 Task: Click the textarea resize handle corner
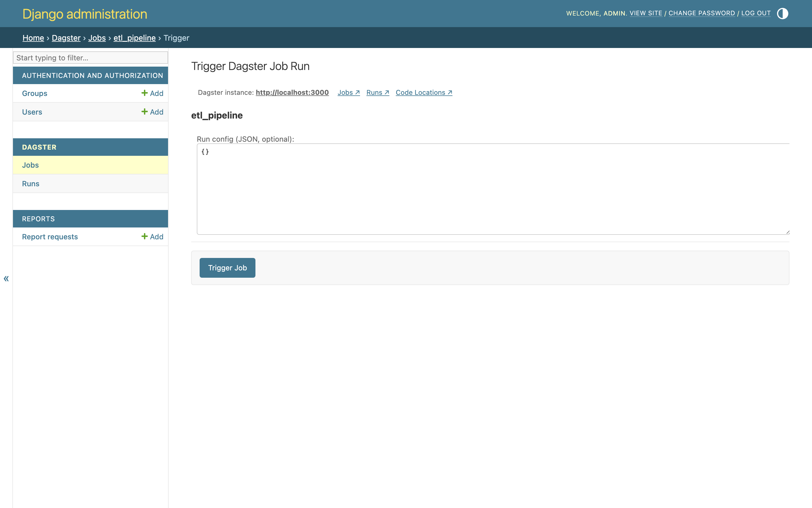(x=787, y=232)
